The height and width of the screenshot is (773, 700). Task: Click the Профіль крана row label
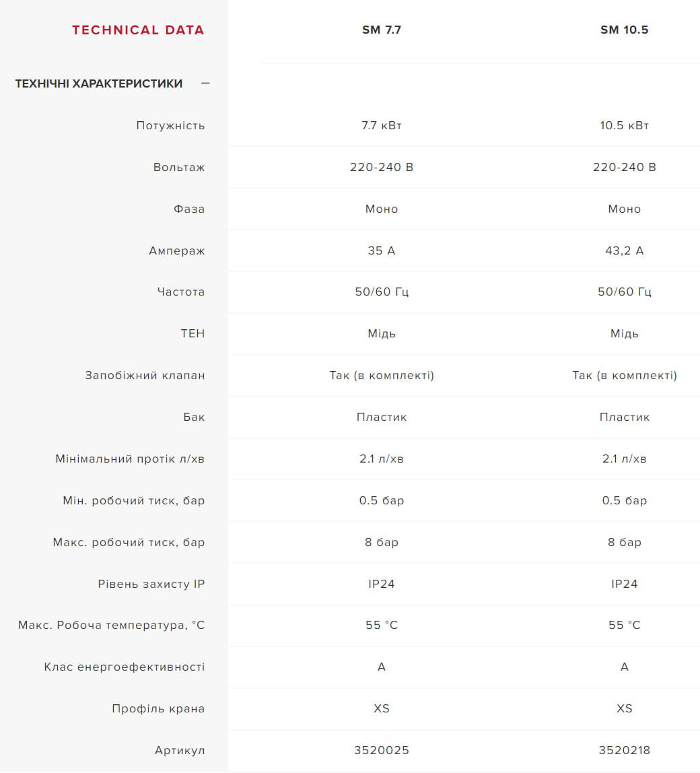[x=158, y=708]
